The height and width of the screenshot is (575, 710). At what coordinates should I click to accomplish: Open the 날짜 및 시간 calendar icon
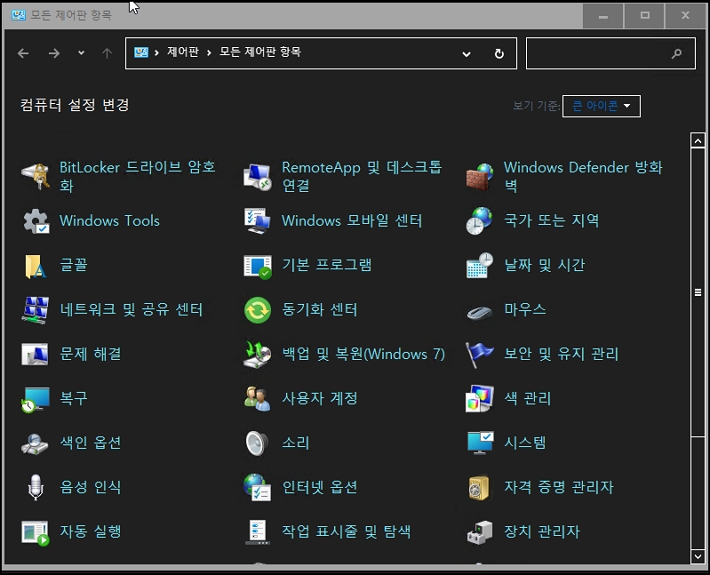pos(480,265)
